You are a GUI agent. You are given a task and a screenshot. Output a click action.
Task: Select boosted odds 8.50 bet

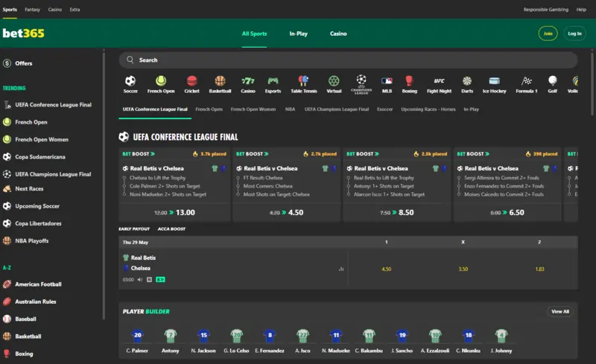click(x=397, y=213)
